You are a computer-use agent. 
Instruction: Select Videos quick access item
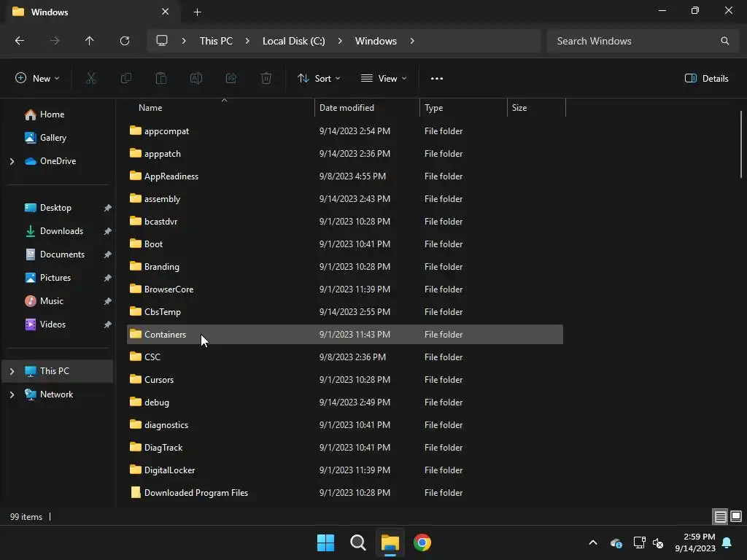(53, 324)
